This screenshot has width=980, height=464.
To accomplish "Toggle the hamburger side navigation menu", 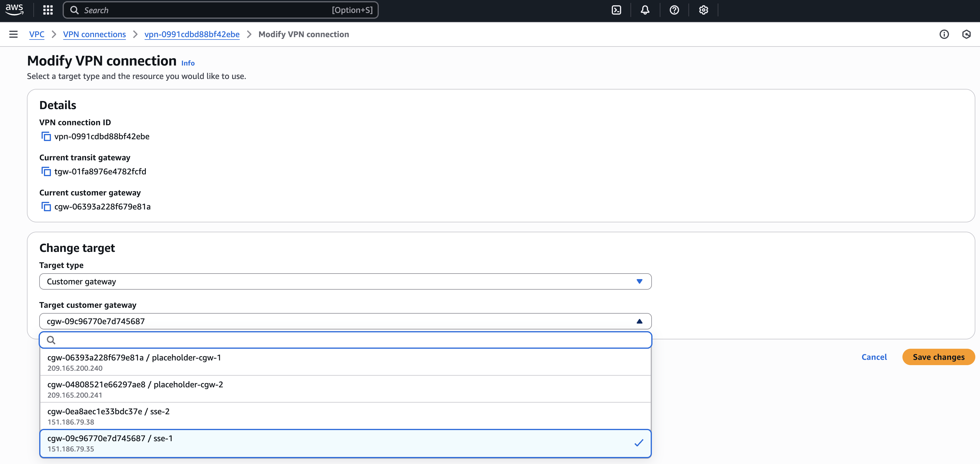I will (13, 34).
